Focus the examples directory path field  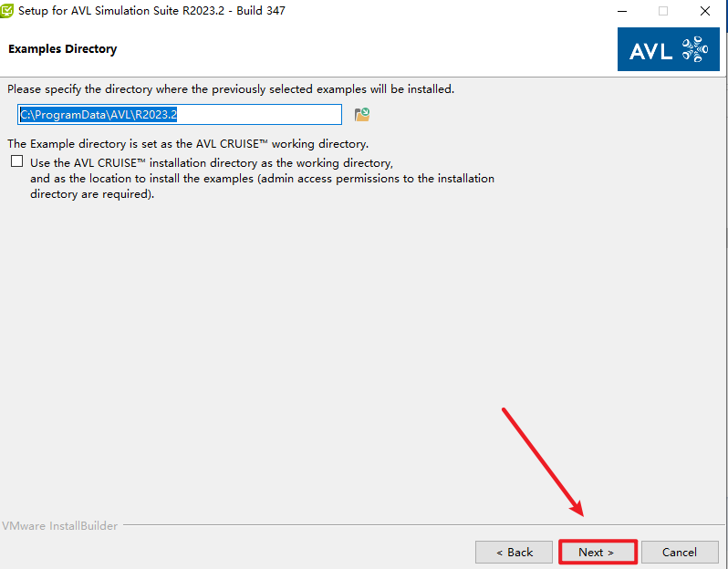point(180,115)
